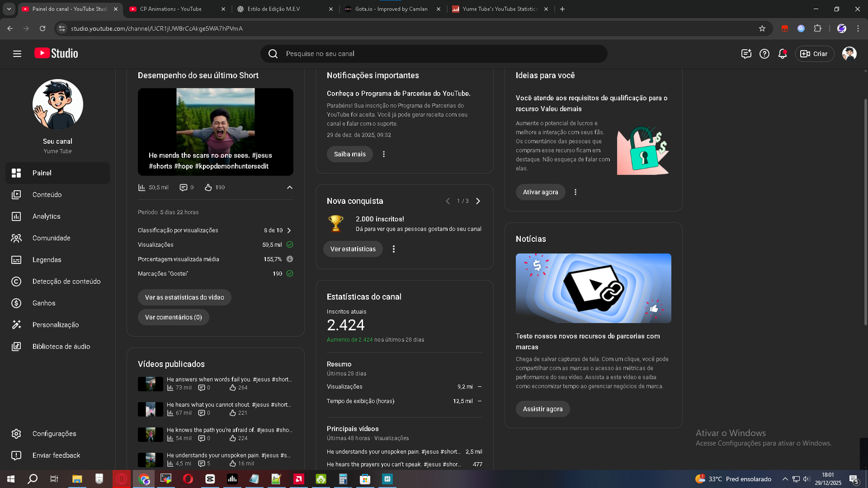The image size is (868, 488).
Task: Open the help question mark icon
Action: (764, 54)
